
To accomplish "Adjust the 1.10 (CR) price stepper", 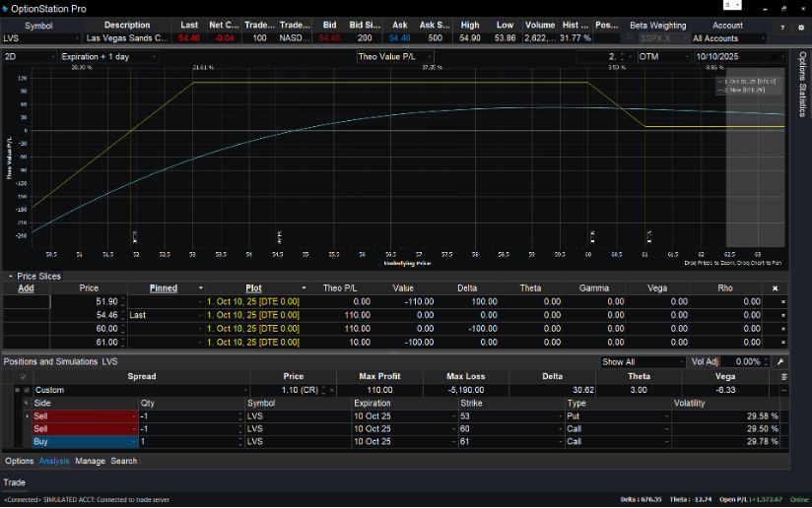I will pos(323,390).
